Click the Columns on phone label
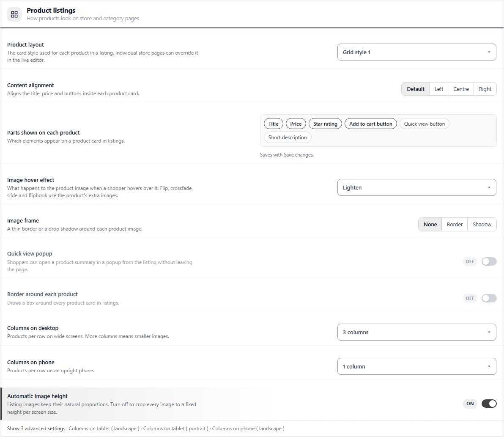504x437 pixels. coord(30,363)
